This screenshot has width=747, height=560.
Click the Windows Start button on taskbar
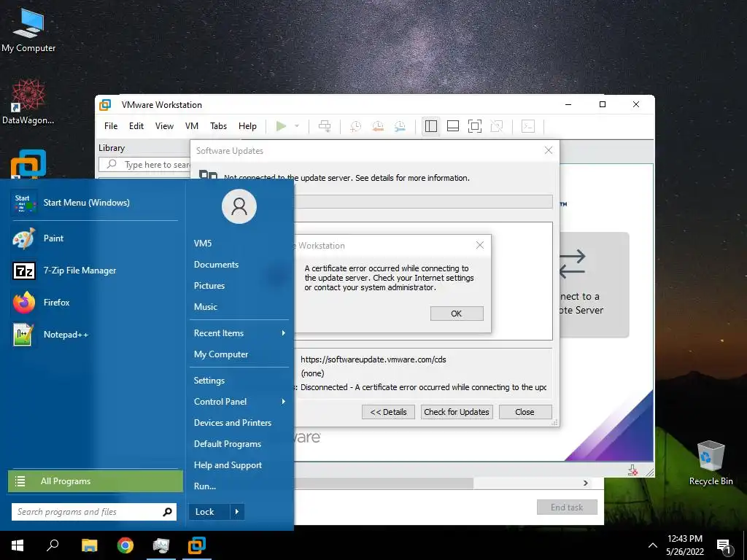18,545
